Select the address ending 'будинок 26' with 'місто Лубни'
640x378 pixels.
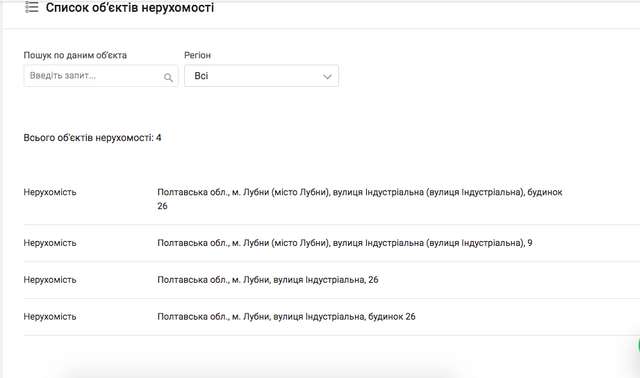[x=360, y=199]
